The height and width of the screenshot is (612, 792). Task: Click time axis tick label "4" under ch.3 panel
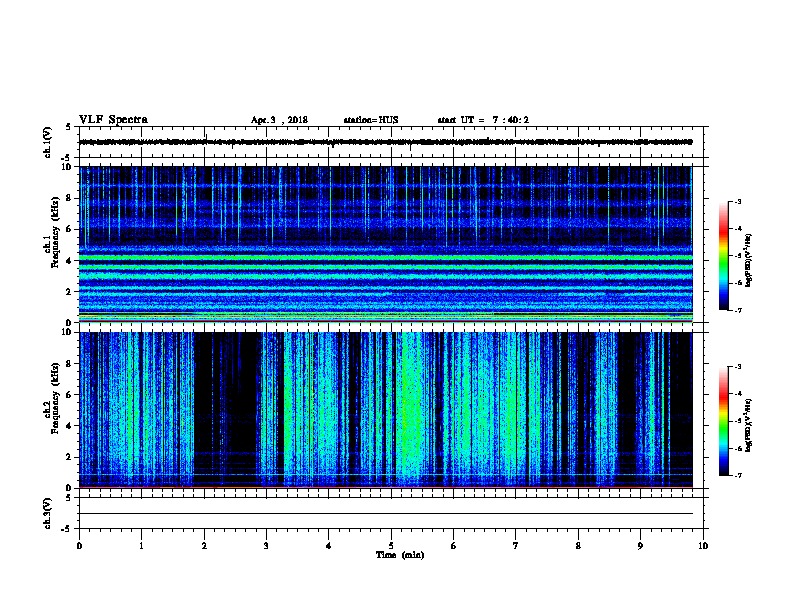(x=329, y=545)
